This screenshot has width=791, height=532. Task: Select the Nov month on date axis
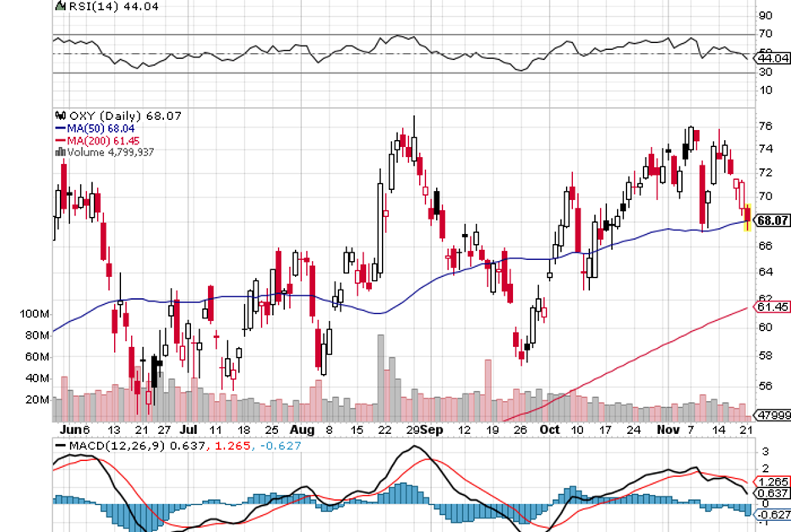[668, 429]
